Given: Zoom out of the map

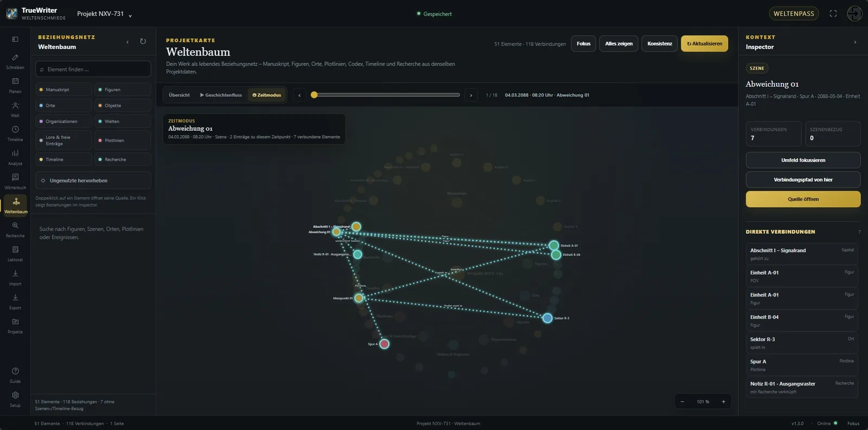Looking at the screenshot, I should [682, 402].
